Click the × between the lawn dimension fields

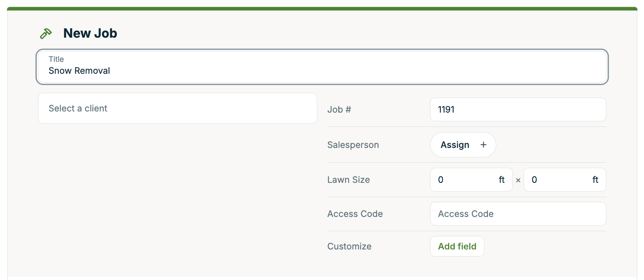[x=518, y=180]
